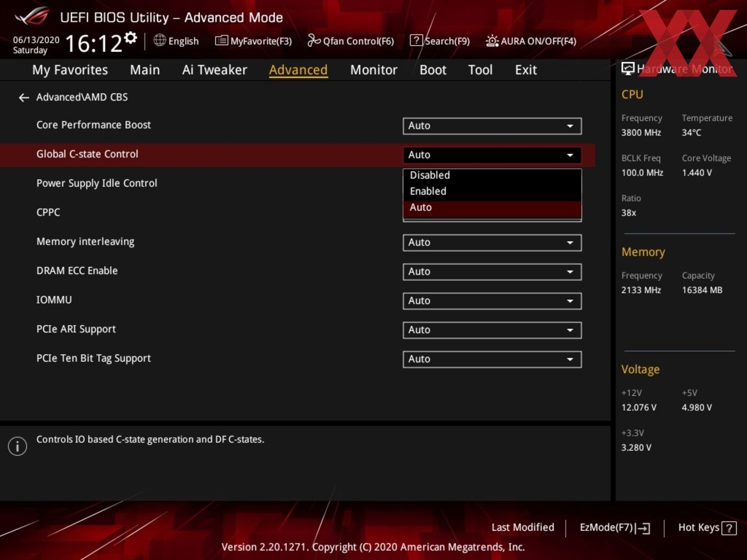Image resolution: width=747 pixels, height=560 pixels.
Task: Open time settings gear icon
Action: coord(130,37)
